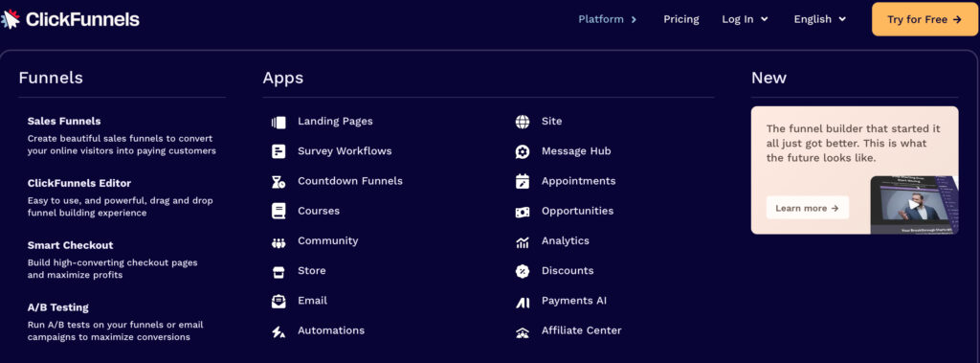The height and width of the screenshot is (363, 980).
Task: Go to the Site app label
Action: pos(552,122)
